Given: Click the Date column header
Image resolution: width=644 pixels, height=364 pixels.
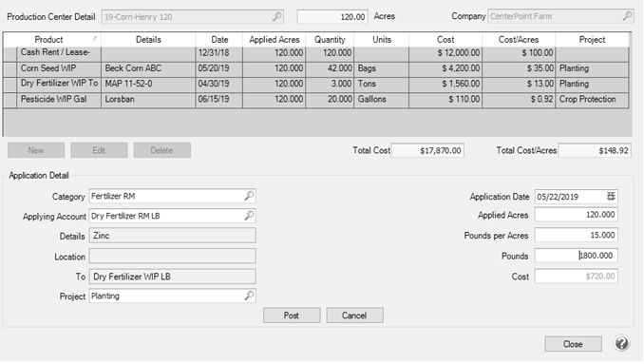Looking at the screenshot, I should [219, 40].
